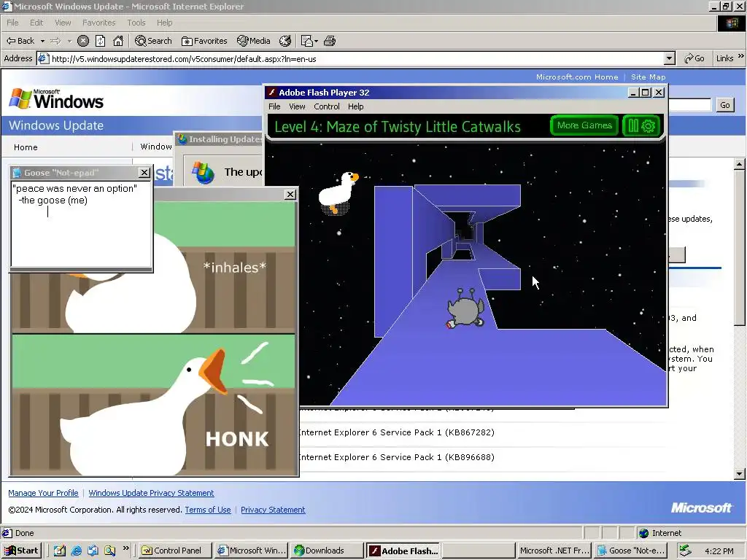Click the page scrollbar down arrow

tap(739, 474)
